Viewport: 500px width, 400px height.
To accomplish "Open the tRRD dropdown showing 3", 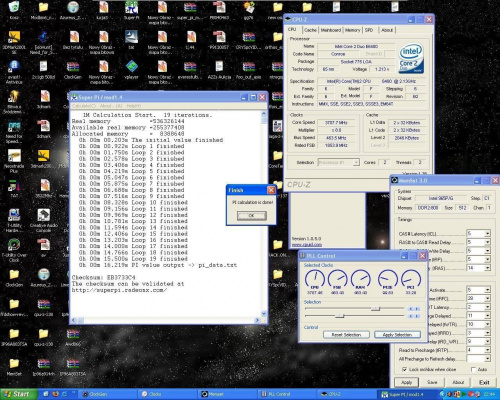I will pos(488,333).
